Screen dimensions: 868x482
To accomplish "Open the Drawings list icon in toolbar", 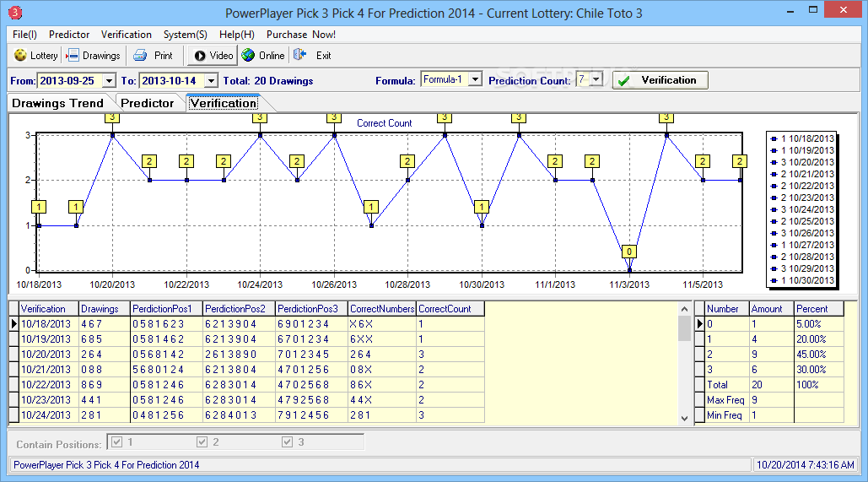I will [x=73, y=56].
